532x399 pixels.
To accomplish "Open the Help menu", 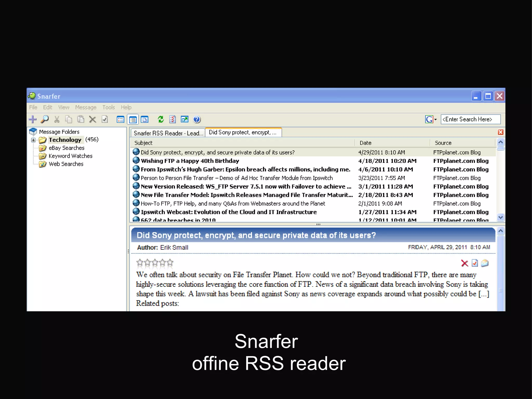I will (126, 107).
